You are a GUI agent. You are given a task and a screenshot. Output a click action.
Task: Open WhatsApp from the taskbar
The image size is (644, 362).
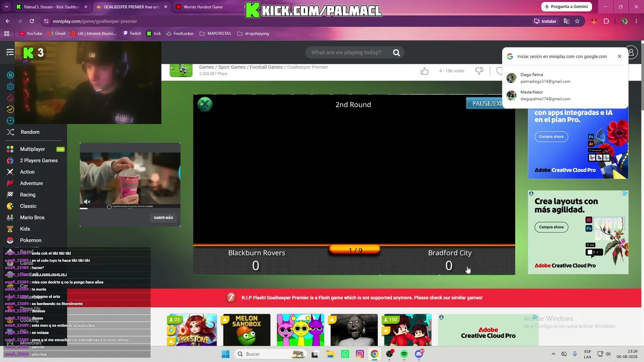click(345, 354)
